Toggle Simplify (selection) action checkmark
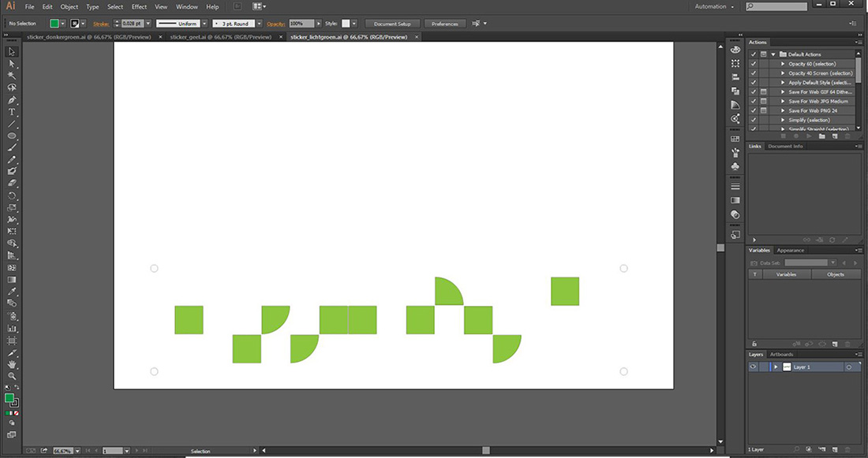868x458 pixels. tap(754, 120)
